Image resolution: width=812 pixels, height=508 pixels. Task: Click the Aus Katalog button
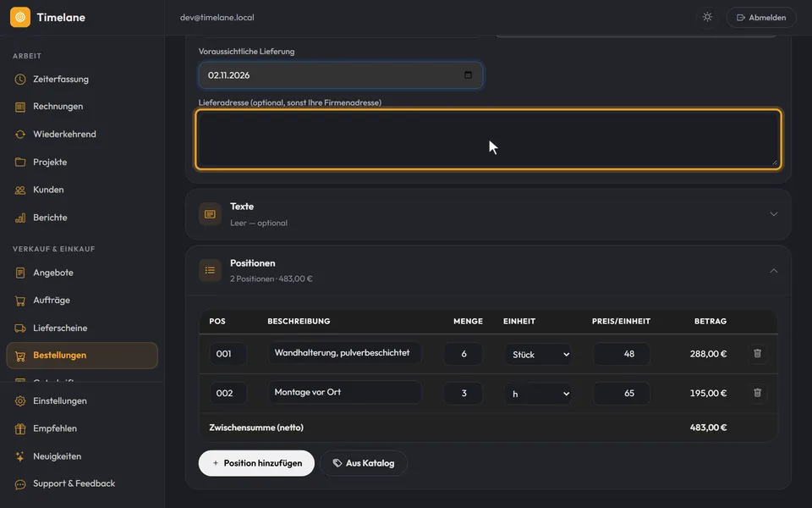(x=364, y=463)
